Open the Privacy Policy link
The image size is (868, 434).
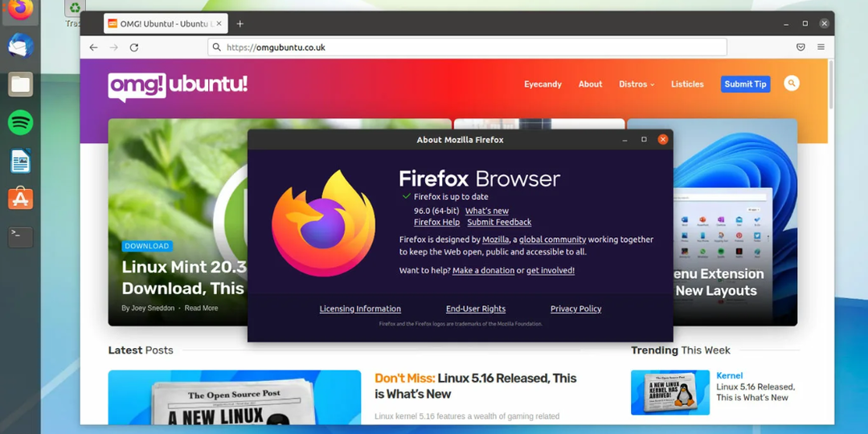point(575,309)
